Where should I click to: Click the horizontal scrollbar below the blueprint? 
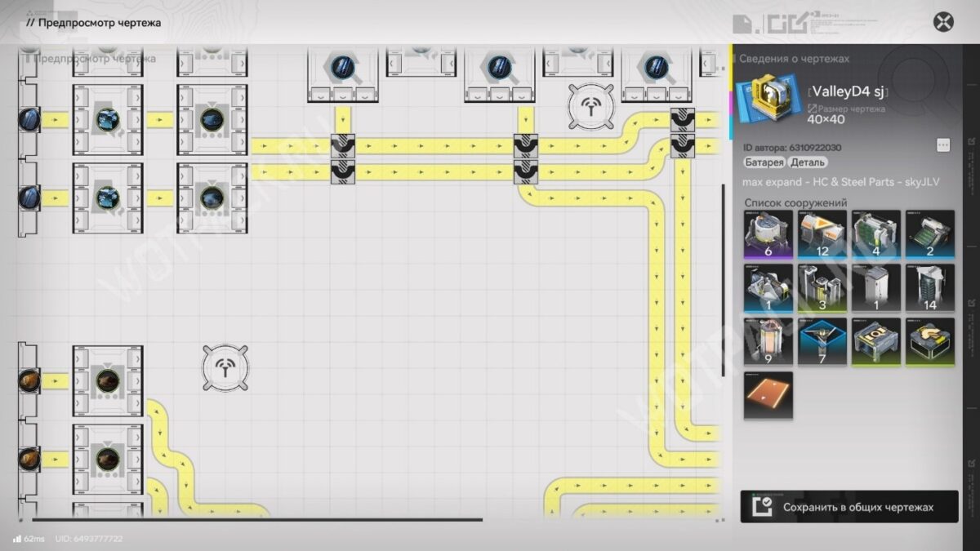point(257,519)
